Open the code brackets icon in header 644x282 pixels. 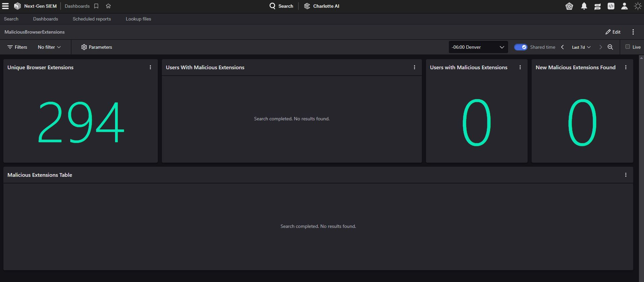[x=611, y=6]
